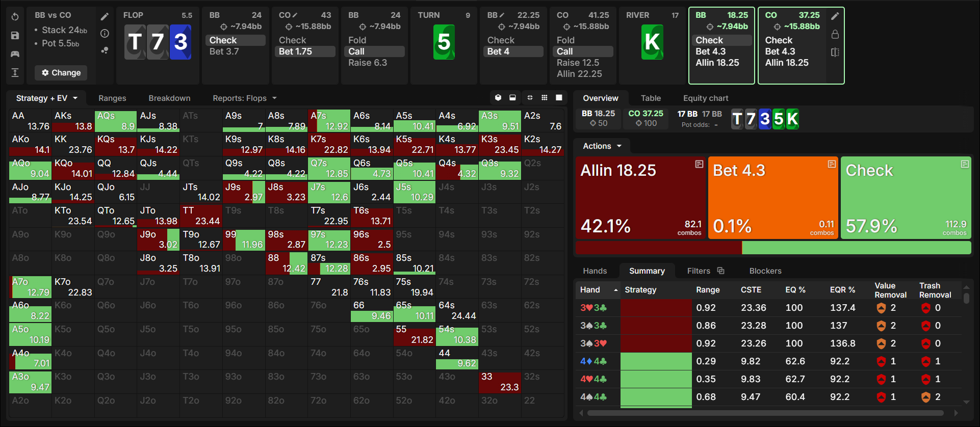Click the pencil icon next to turn BB 22.25
This screenshot has height=427, width=980.
click(502, 15)
